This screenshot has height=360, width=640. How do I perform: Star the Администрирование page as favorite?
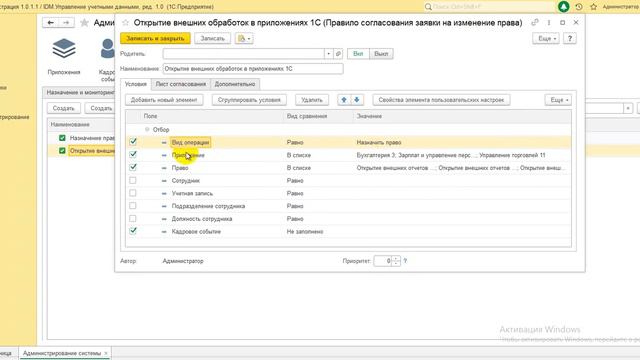(x=84, y=23)
